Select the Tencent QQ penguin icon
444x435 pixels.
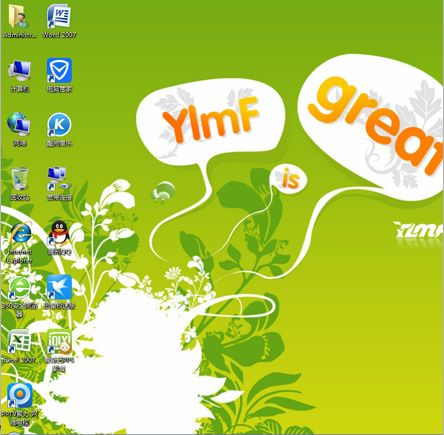point(59,233)
